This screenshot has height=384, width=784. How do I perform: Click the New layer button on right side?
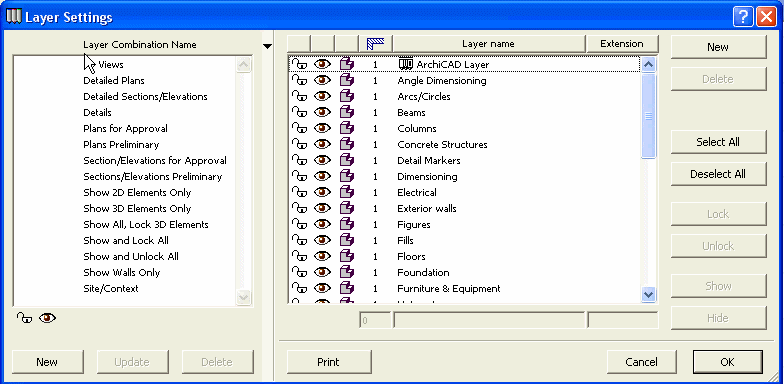(718, 47)
